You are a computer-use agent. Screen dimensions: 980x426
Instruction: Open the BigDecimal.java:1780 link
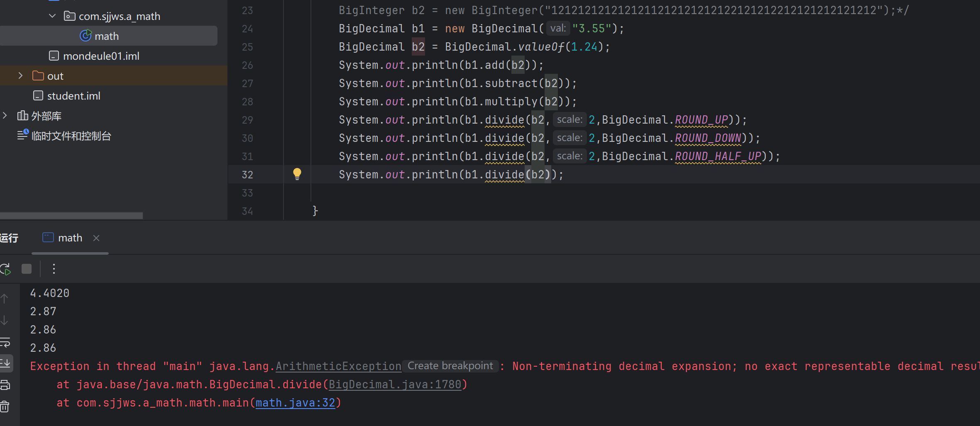[x=395, y=385]
